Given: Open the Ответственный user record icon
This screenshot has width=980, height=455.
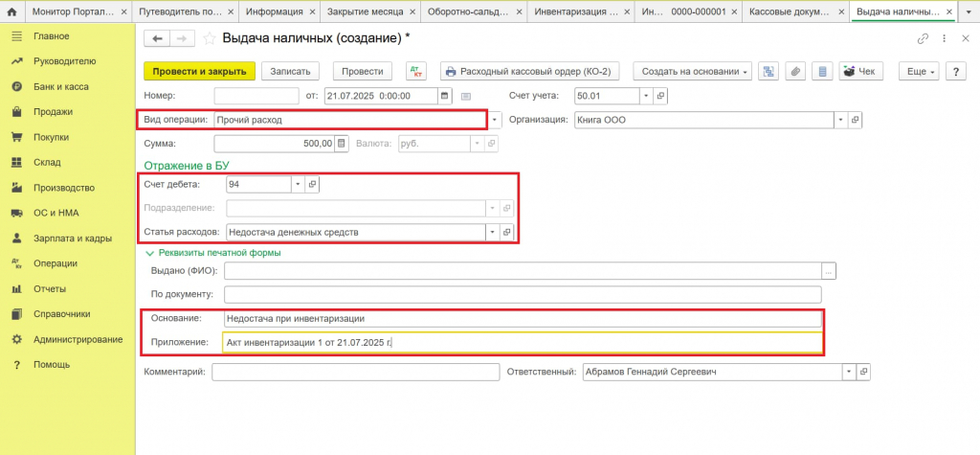Looking at the screenshot, I should pyautogui.click(x=863, y=372).
